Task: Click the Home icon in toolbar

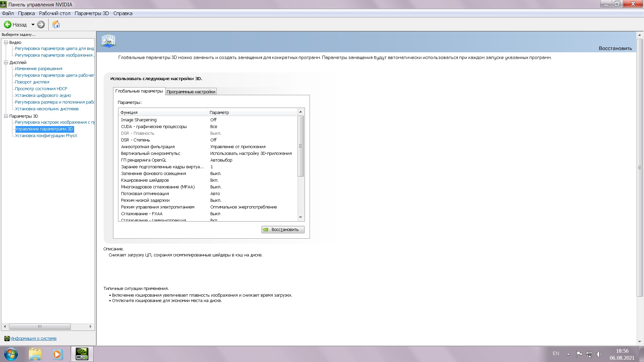Action: click(56, 24)
